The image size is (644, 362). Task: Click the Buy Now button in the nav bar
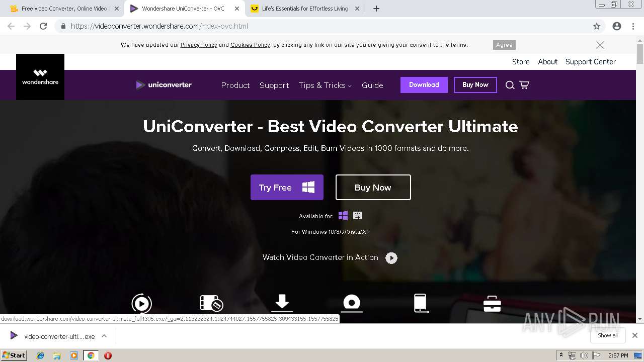(475, 85)
